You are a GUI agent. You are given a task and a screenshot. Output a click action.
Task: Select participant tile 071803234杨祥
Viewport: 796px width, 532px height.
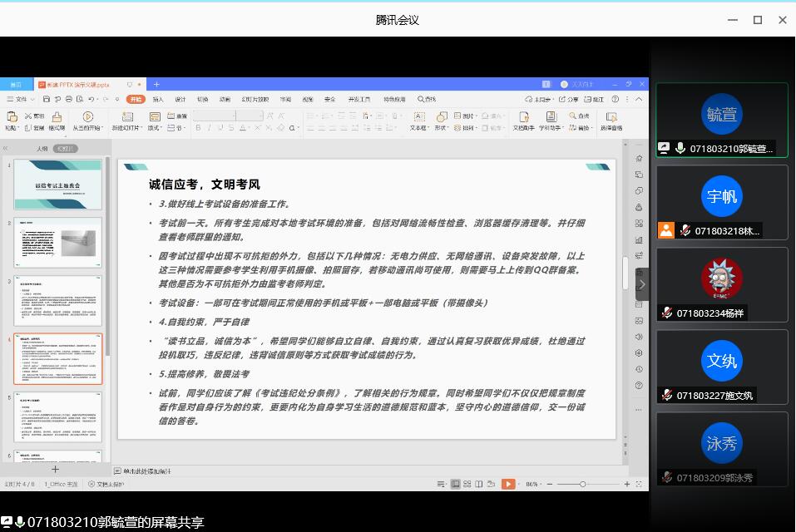tap(722, 285)
